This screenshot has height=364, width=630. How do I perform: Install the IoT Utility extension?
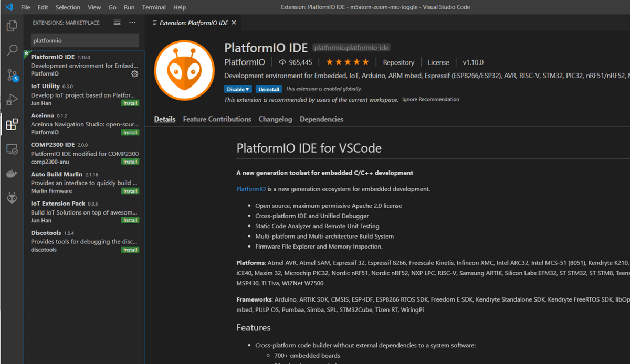(130, 103)
